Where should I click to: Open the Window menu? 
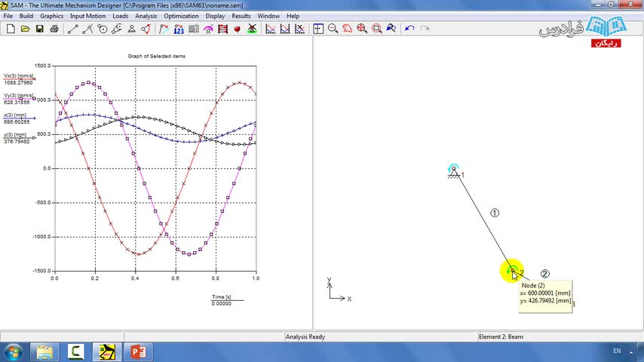click(x=268, y=16)
